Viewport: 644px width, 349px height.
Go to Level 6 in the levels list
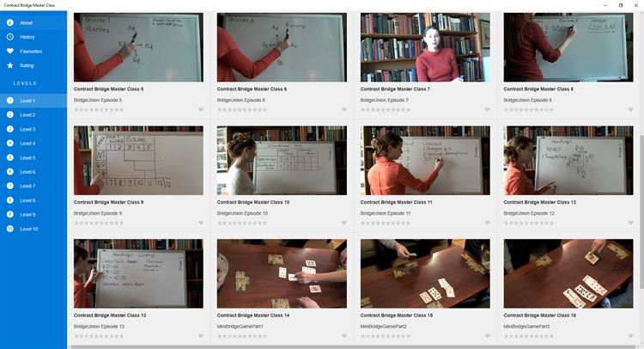click(x=33, y=172)
